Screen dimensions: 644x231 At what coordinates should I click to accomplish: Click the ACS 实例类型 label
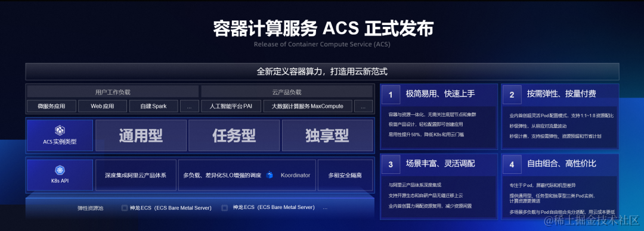(60, 142)
